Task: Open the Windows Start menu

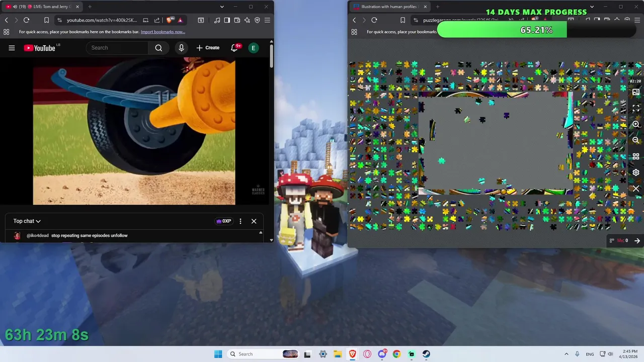Action: click(218, 354)
